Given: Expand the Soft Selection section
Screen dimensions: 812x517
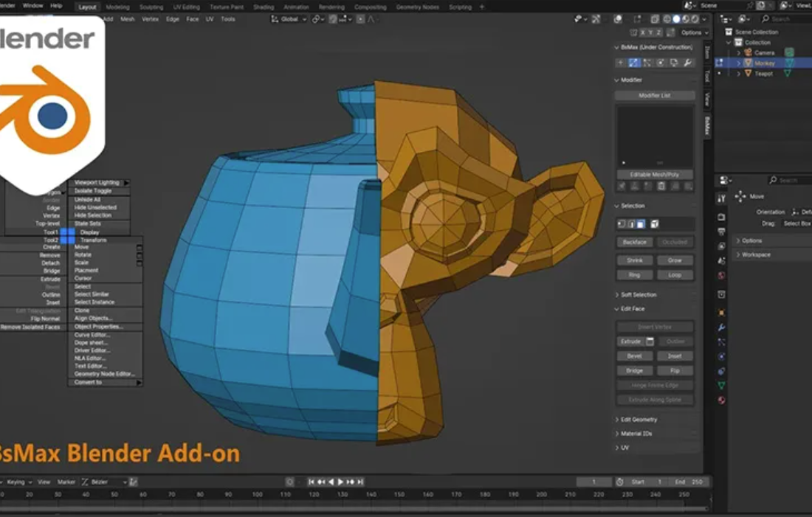Looking at the screenshot, I should [x=617, y=295].
